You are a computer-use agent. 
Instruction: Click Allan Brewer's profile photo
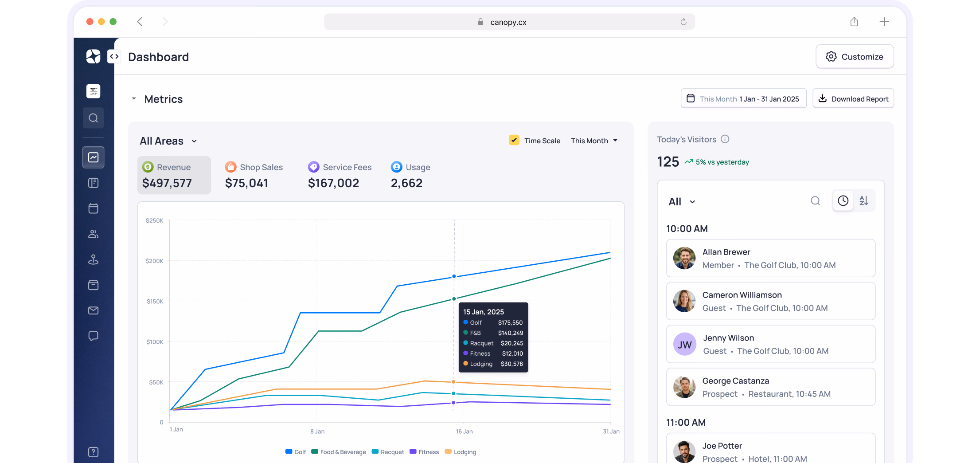pos(684,258)
